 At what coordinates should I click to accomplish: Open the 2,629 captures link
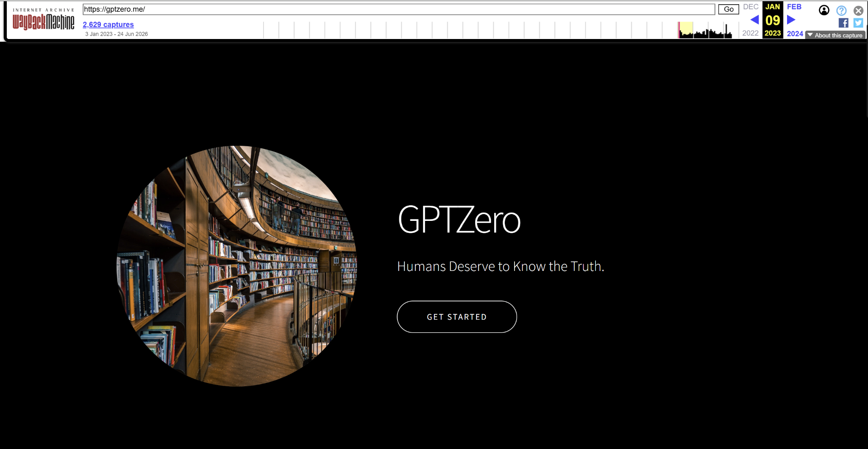[108, 25]
